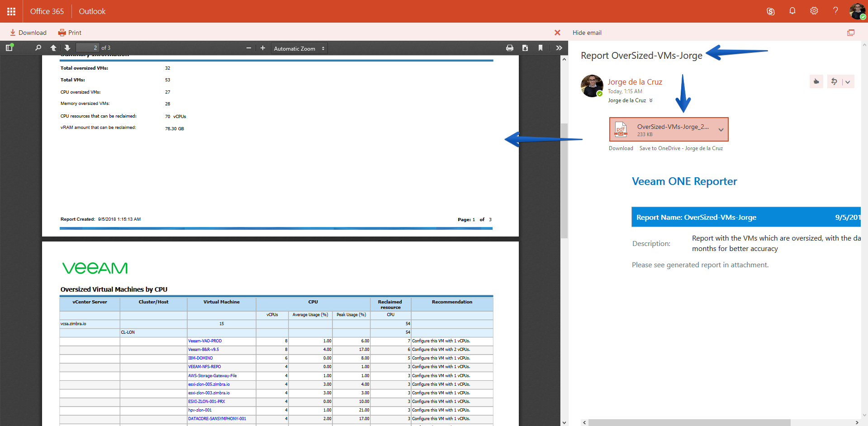Image resolution: width=868 pixels, height=426 pixels.
Task: Click the Report Name: OverSized-VMs-Jorge banner
Action: 746,217
